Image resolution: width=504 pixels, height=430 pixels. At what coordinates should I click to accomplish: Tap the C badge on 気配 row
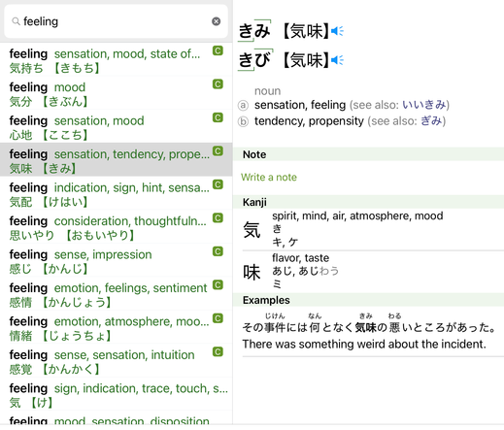coord(218,184)
